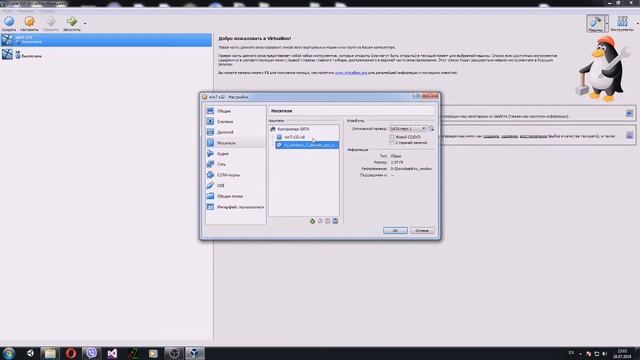This screenshot has width=640, height=360.
Task: Select the second powered-off virtual machine
Action: [106, 54]
